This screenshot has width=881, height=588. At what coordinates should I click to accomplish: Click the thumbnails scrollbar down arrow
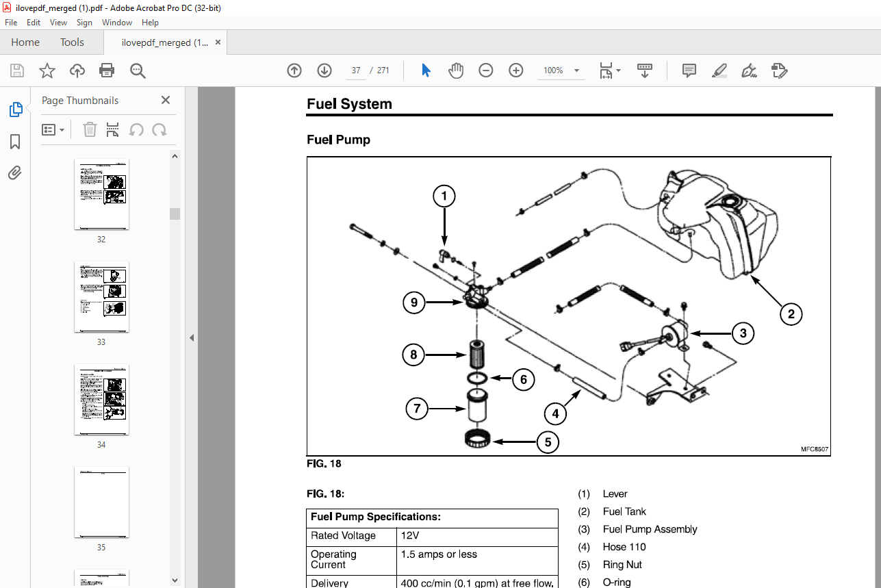pos(175,581)
